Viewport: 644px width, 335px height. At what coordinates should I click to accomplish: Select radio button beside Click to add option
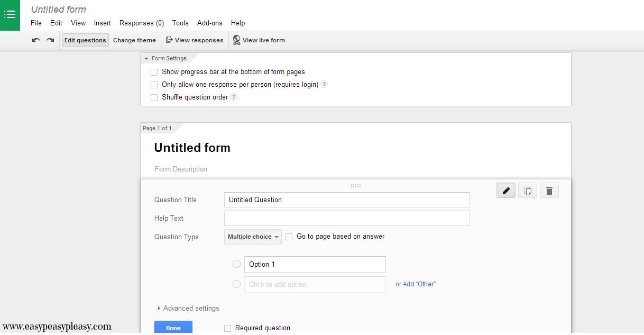[236, 284]
